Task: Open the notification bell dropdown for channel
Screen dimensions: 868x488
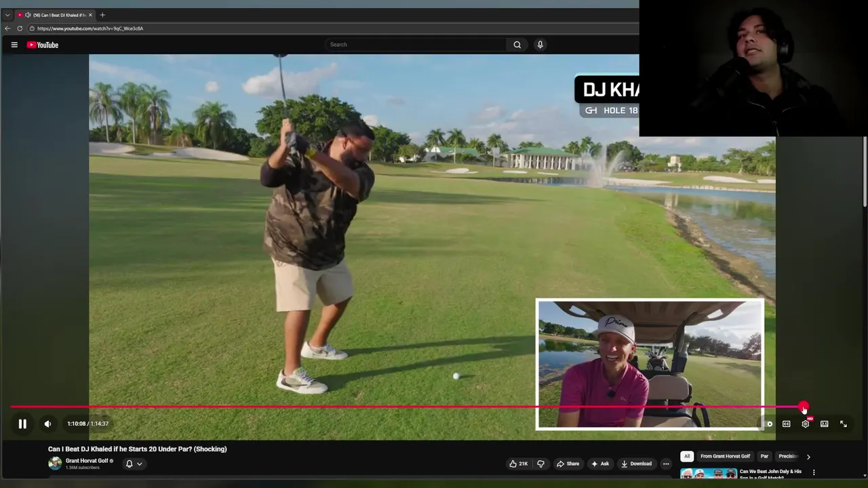Action: point(134,464)
